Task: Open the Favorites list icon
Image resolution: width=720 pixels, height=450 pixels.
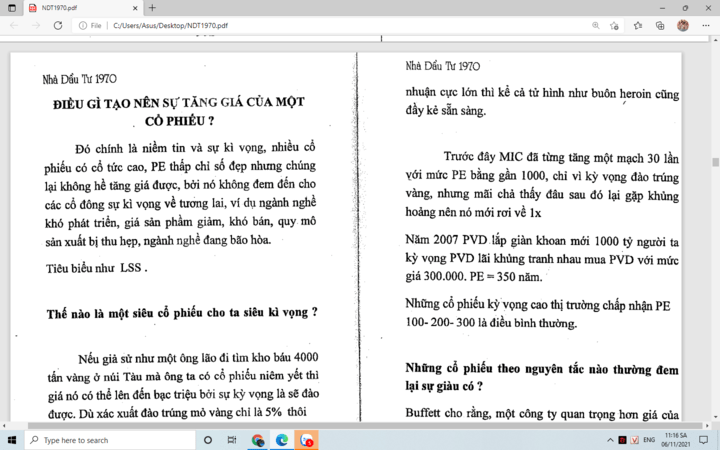Action: point(638,25)
